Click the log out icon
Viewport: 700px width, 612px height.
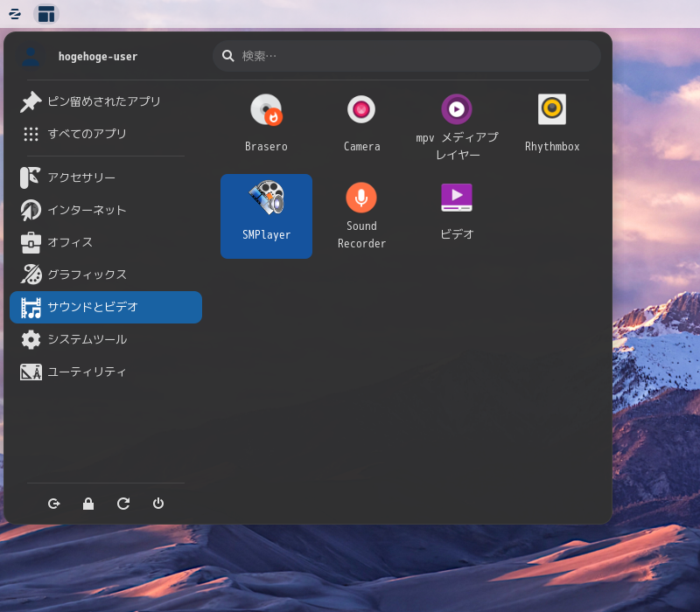click(x=54, y=504)
